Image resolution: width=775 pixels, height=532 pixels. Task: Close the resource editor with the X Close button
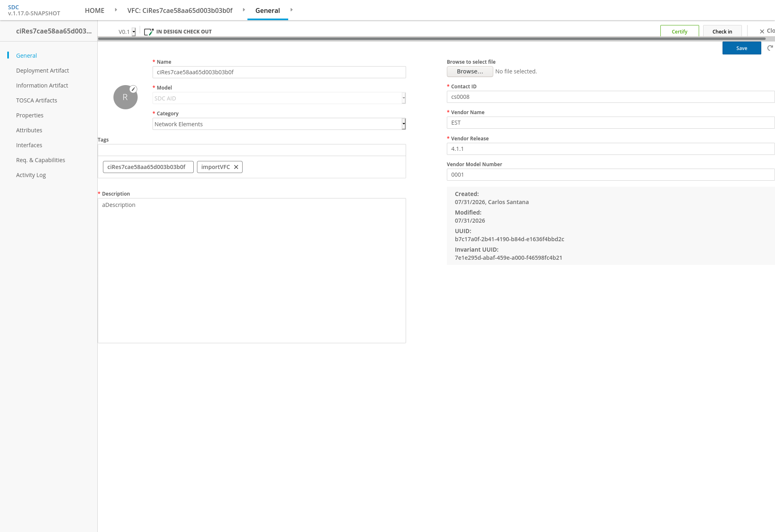tap(767, 31)
